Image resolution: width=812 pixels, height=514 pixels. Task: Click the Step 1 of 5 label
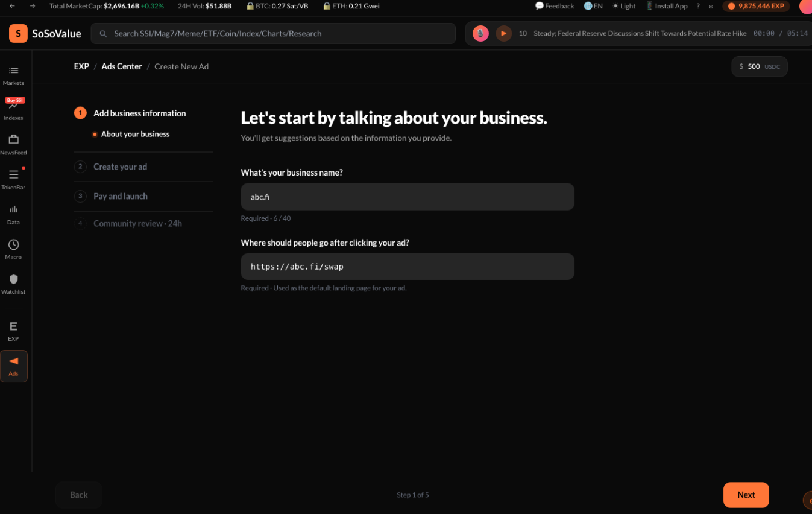coord(413,495)
